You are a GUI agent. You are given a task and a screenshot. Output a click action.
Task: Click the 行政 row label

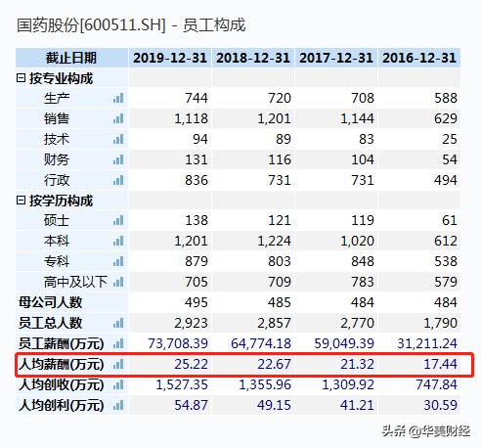coord(57,180)
